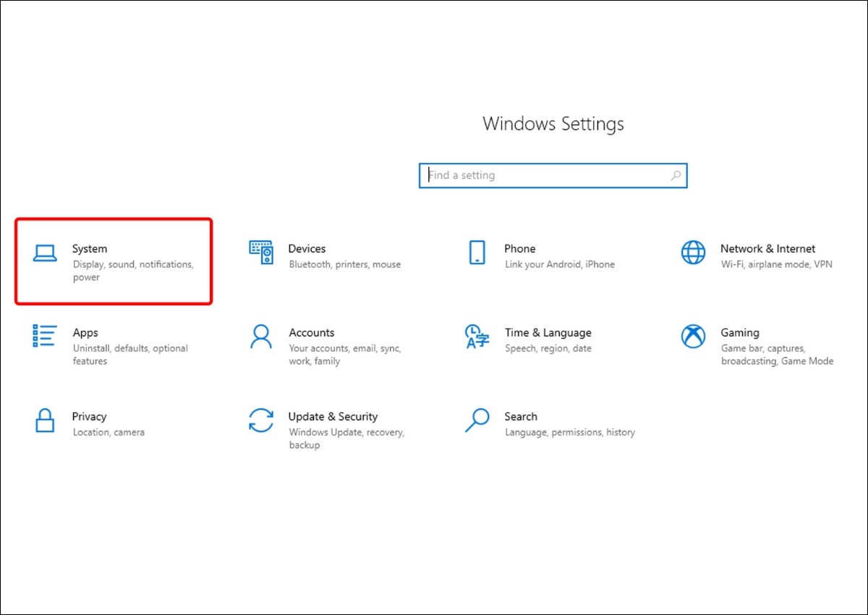Screen dimensions: 868x615
Task: Click 'Wi-Fi, airplane mode, VPN' description
Action: click(x=777, y=265)
